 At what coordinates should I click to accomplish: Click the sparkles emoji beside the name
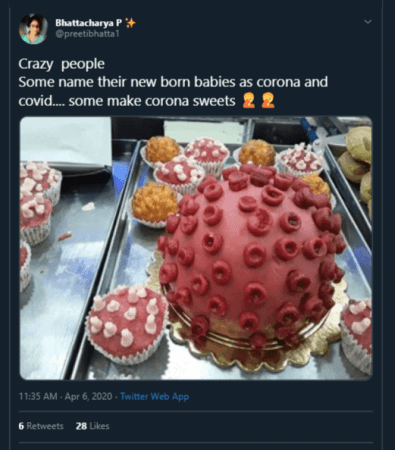130,23
